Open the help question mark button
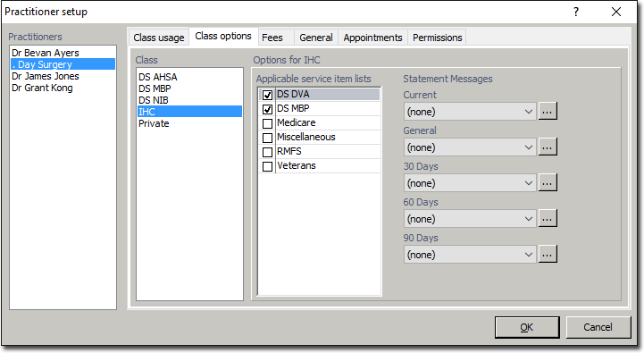Image resolution: width=644 pixels, height=353 pixels. click(576, 12)
